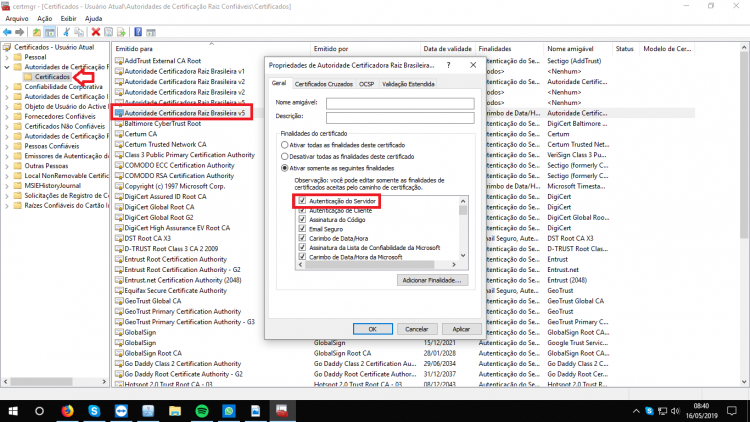Collapse the Autoridades de Certificação Raiz node

click(x=7, y=67)
